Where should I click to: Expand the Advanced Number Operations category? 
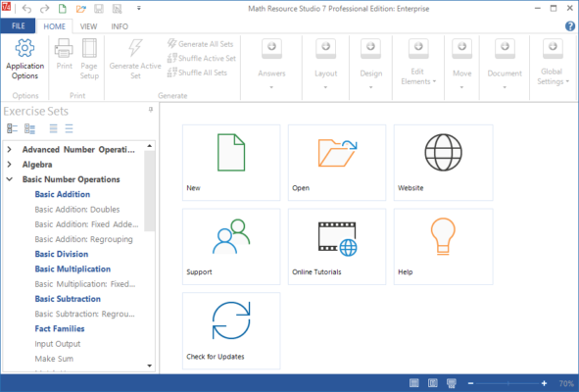(10, 149)
